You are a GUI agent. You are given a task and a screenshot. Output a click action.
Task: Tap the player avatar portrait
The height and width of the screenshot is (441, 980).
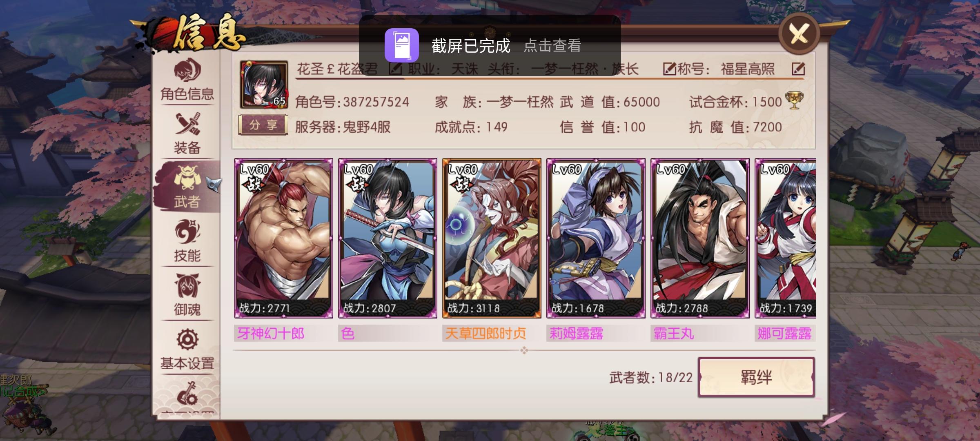[x=264, y=85]
